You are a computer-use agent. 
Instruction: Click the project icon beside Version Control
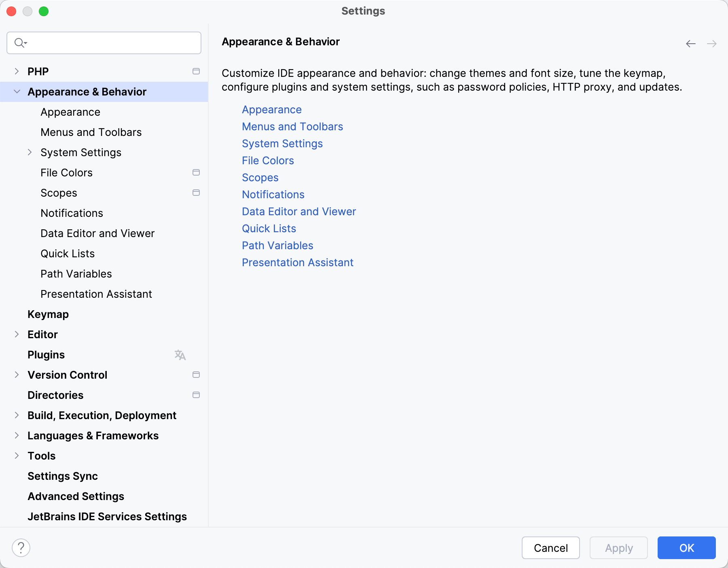[197, 375]
